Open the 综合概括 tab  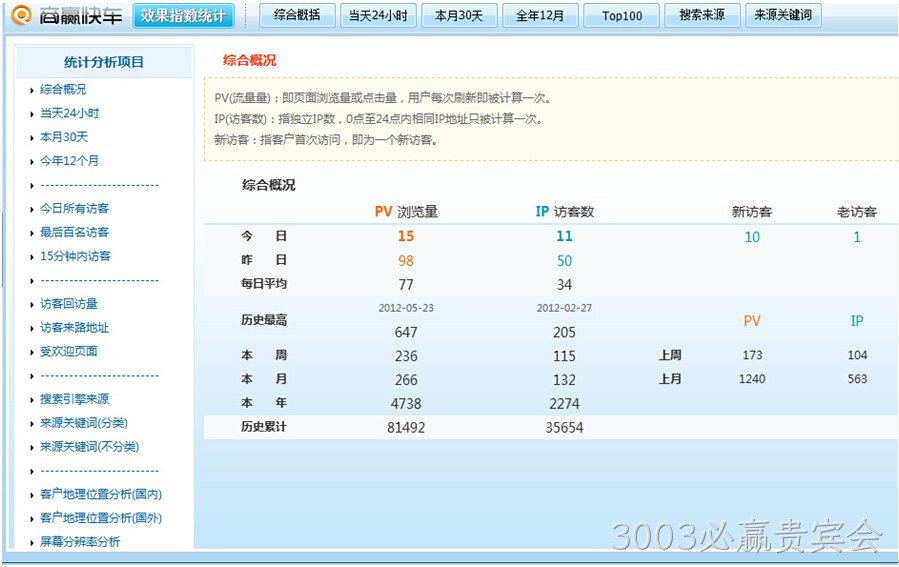point(297,15)
